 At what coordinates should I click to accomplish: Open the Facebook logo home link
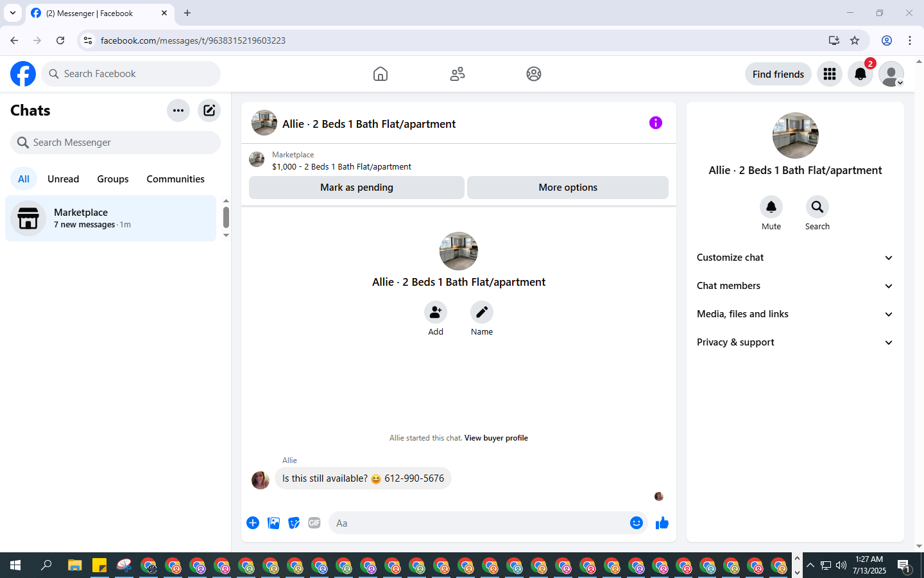(23, 74)
